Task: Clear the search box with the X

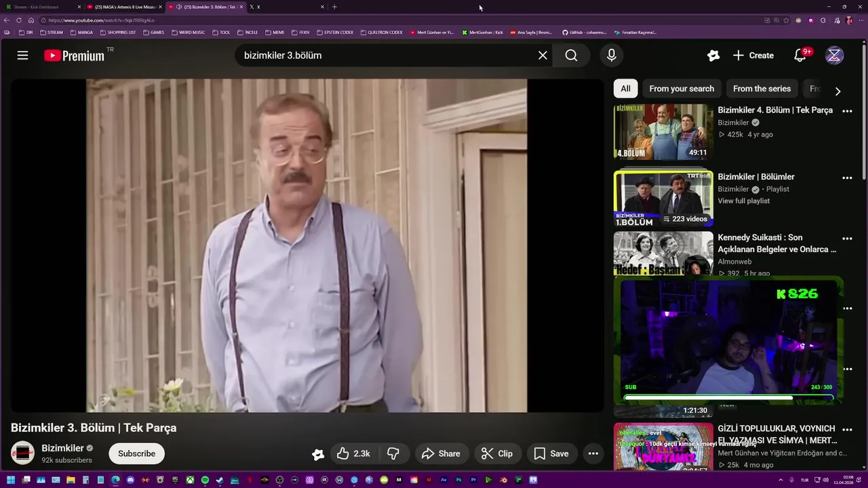Action: (542, 56)
